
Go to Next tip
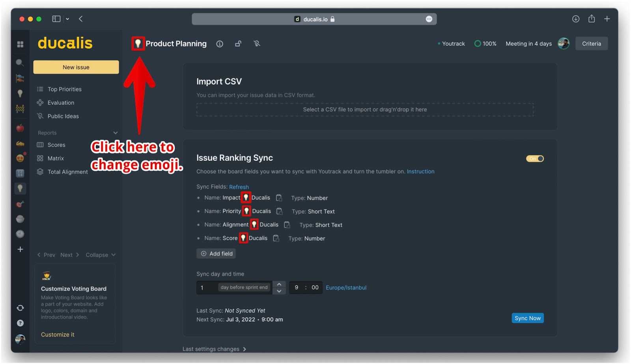(69, 255)
